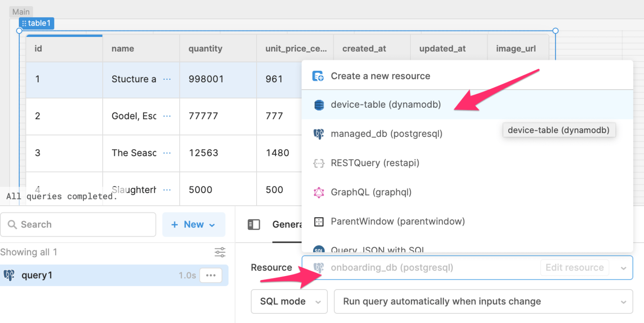Open the SQL mode dropdown
This screenshot has height=323, width=644.
click(289, 302)
